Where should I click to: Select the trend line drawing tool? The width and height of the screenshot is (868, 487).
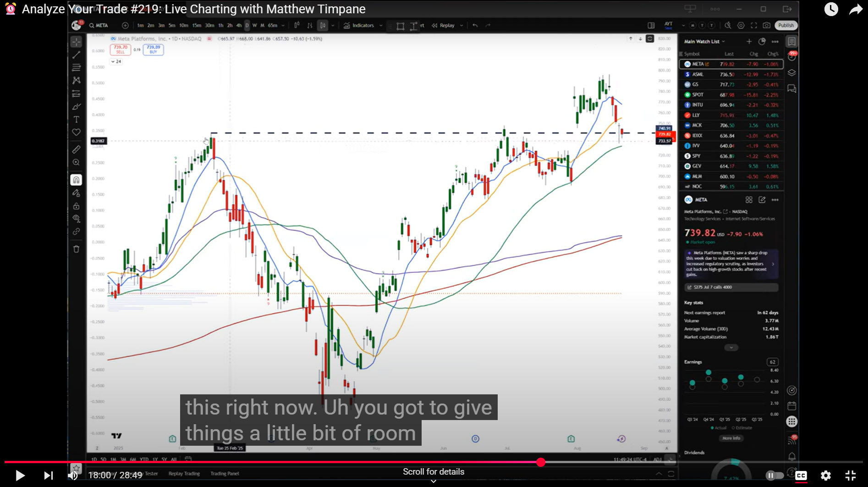tap(76, 55)
